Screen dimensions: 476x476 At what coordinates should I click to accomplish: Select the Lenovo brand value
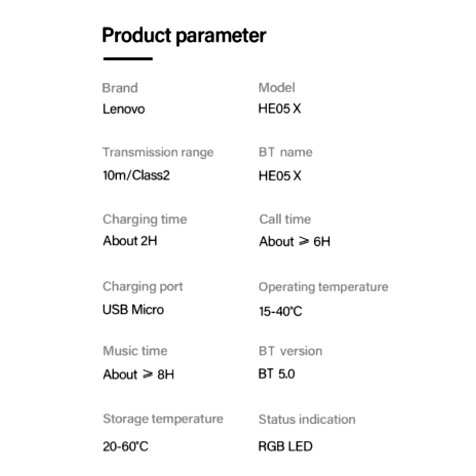point(123,109)
